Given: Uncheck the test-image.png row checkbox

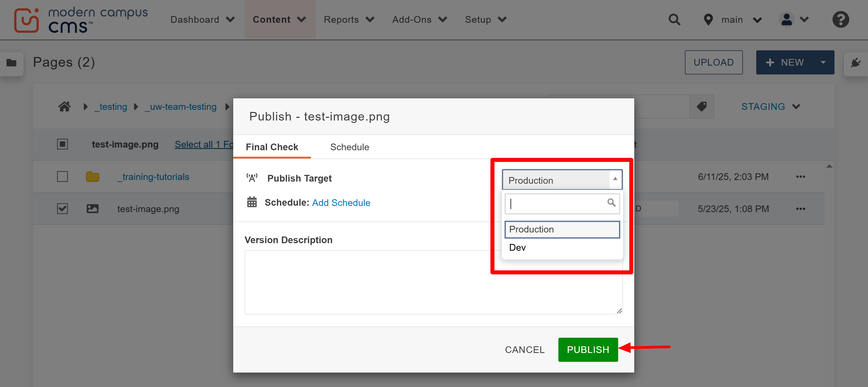Looking at the screenshot, I should 62,209.
